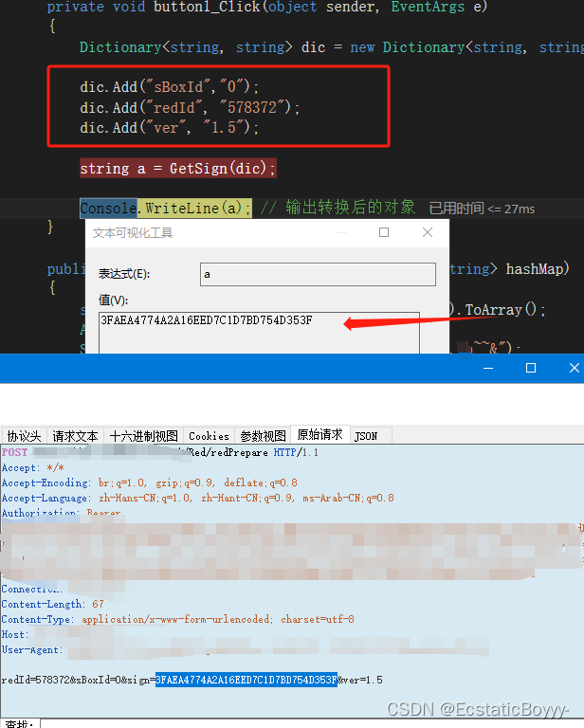
Task: Click the Accept-Language header line
Action: click(x=198, y=499)
